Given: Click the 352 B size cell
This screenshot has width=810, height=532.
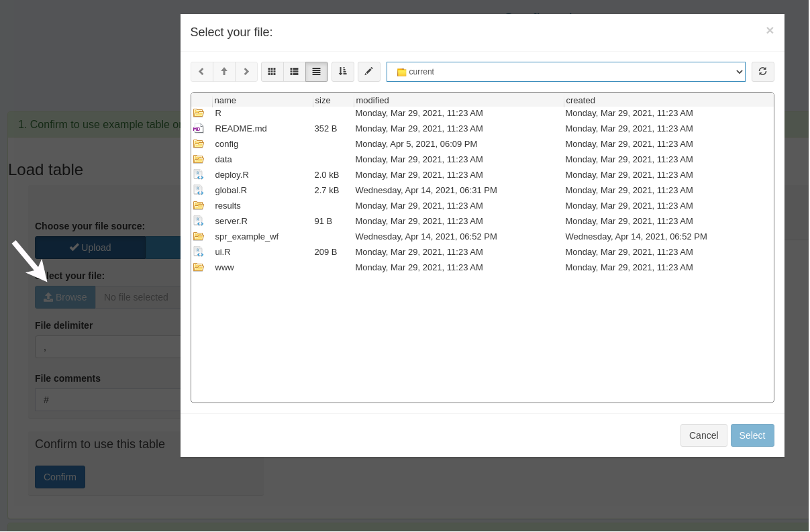Looking at the screenshot, I should pyautogui.click(x=326, y=128).
